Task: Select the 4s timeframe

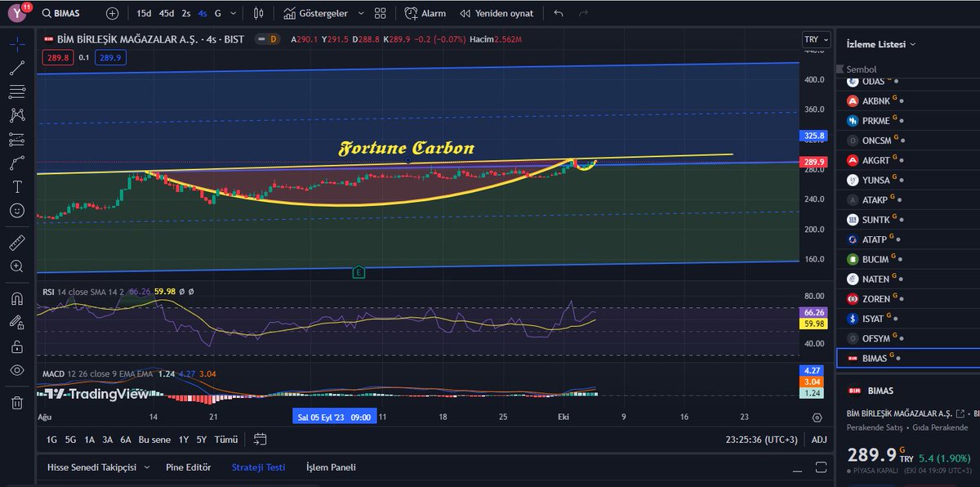Action: 203,13
